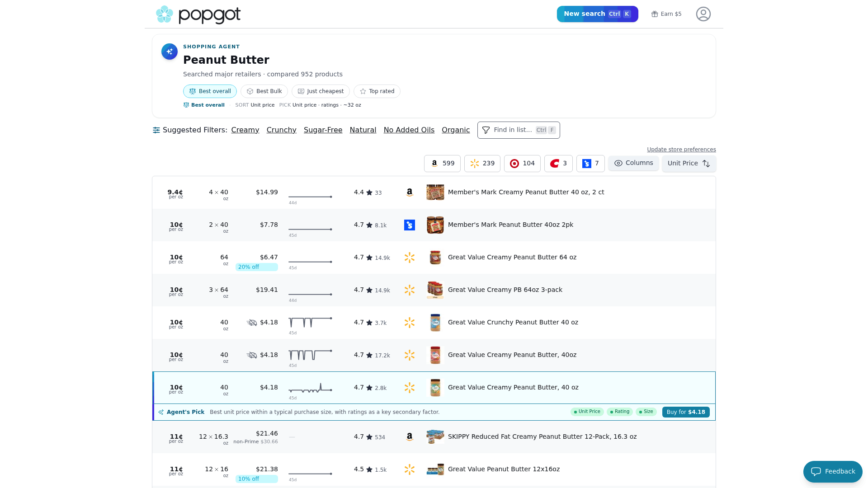868x488 pixels.
Task: Click the popgot flower logo
Action: (165, 14)
